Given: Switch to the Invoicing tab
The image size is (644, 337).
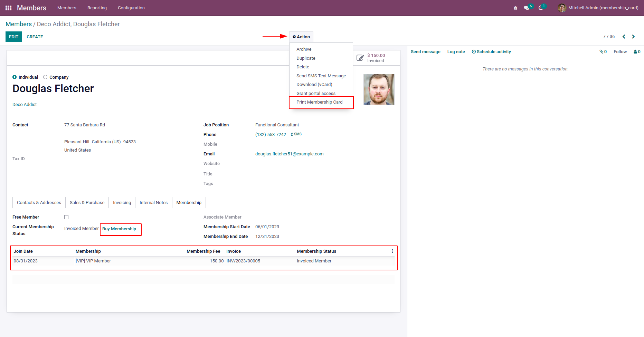Looking at the screenshot, I should pos(122,203).
